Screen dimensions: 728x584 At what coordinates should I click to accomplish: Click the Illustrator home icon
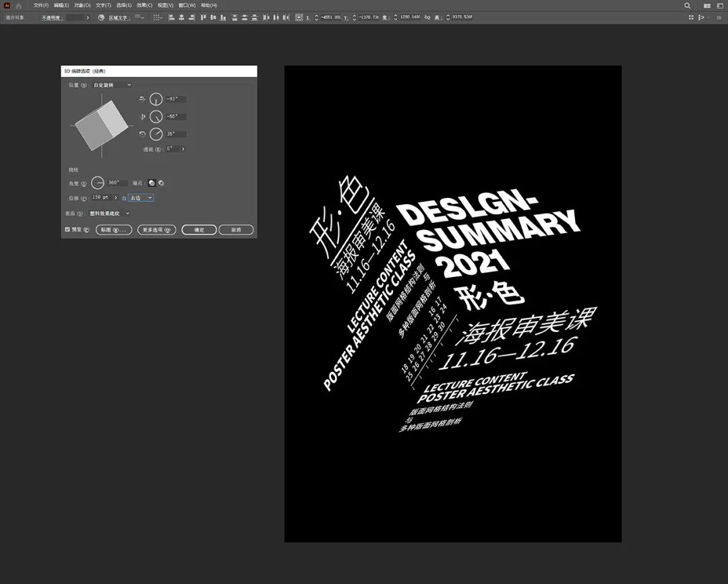pos(19,5)
